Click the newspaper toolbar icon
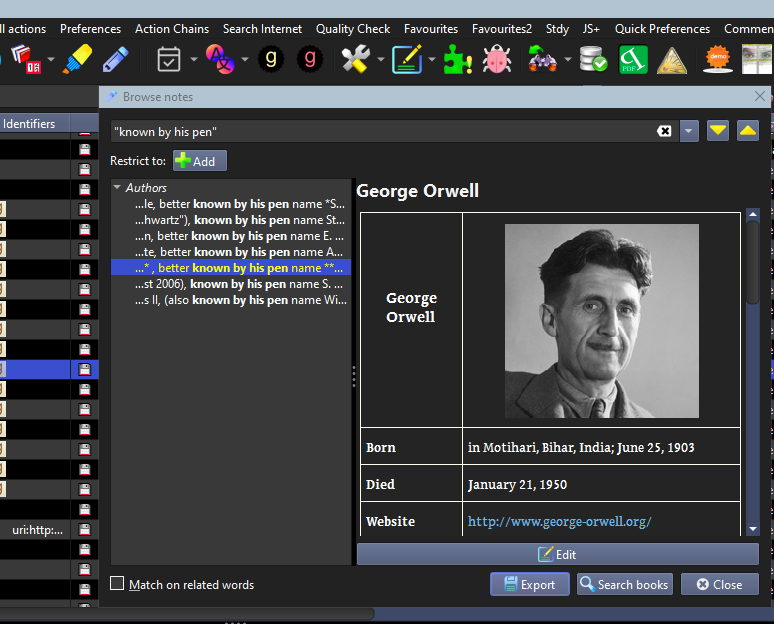This screenshot has width=774, height=624. pos(758,59)
